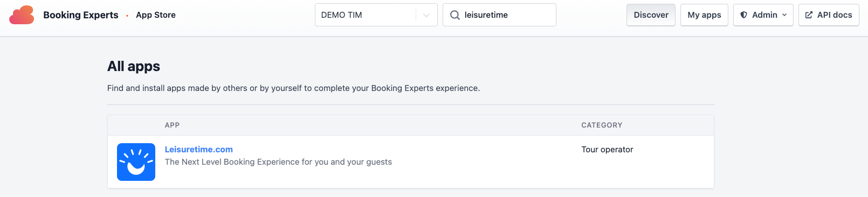868x197 pixels.
Task: Switch to the Discover tab
Action: coord(651,15)
